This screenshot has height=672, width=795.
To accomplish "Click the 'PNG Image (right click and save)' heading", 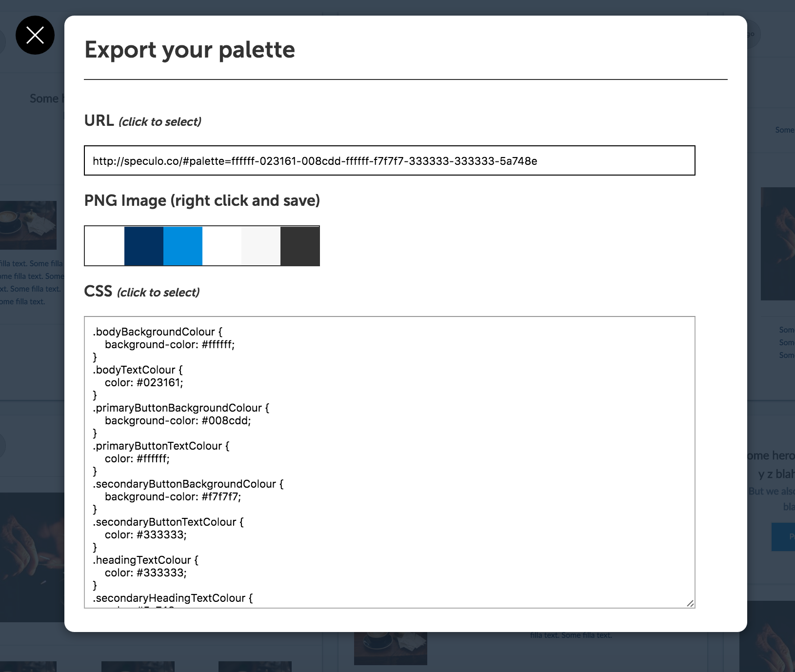I will click(x=202, y=200).
